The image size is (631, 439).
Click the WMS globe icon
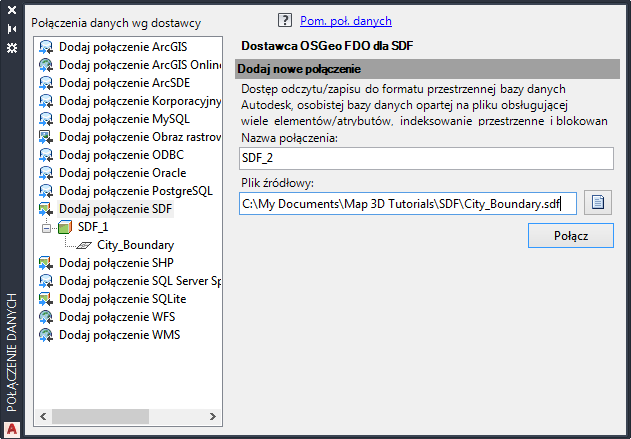click(46, 335)
